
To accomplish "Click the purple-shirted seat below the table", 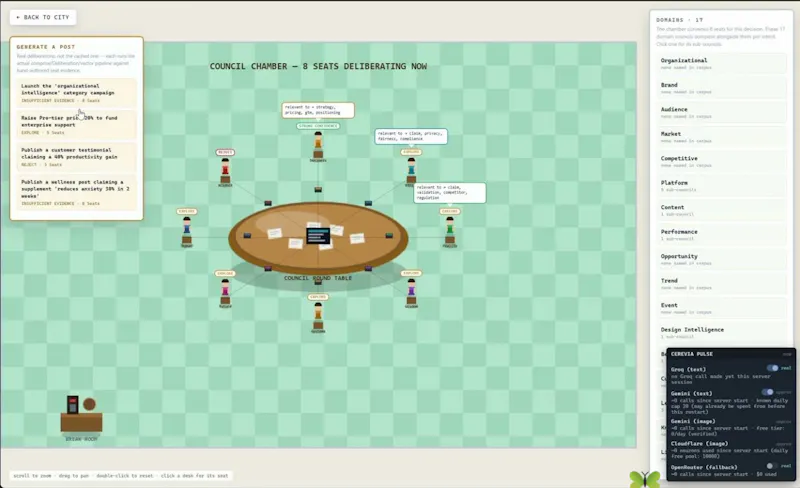I will tap(411, 292).
